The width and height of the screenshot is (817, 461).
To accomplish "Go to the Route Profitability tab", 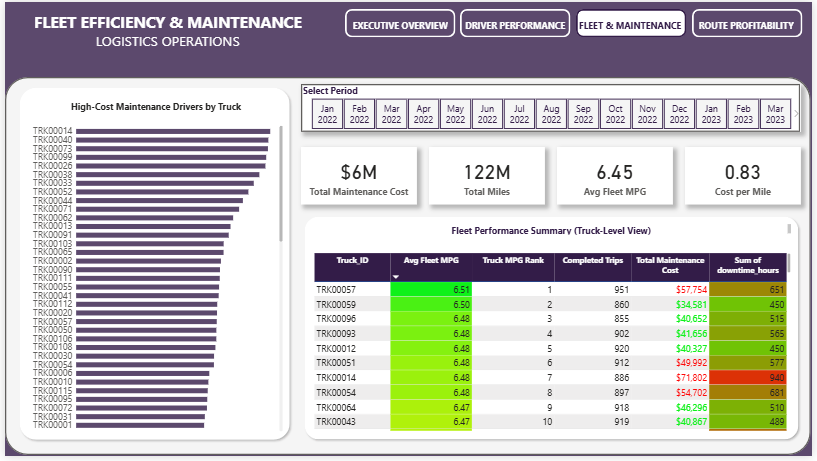I will 746,24.
